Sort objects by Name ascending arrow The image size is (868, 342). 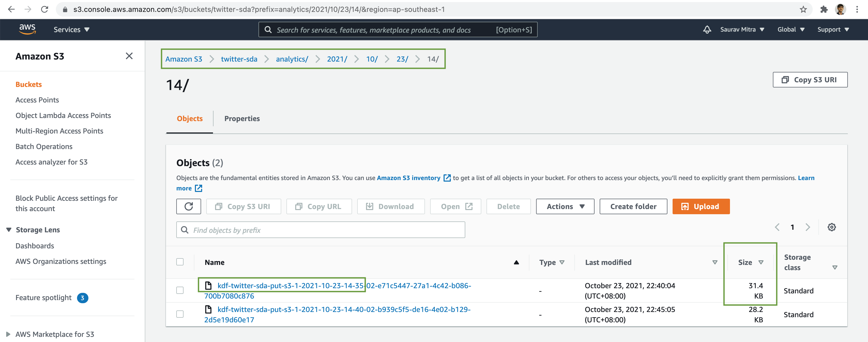click(x=516, y=262)
